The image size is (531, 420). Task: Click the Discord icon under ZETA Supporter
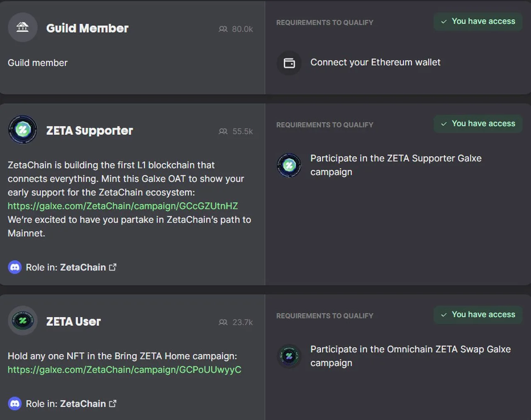[x=15, y=267]
